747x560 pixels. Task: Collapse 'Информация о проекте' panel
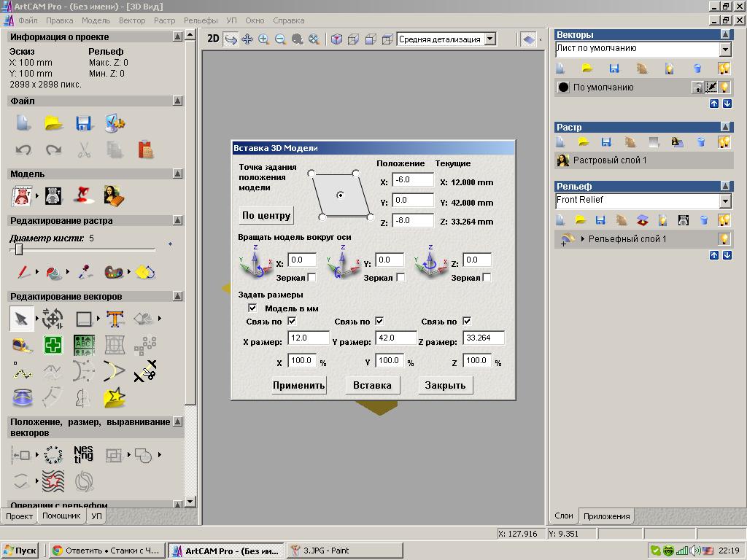177,36
